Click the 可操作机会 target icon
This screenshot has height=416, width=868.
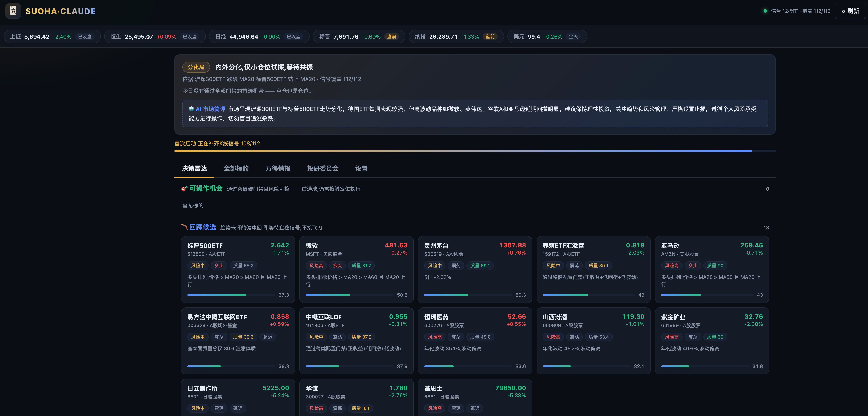coord(184,188)
